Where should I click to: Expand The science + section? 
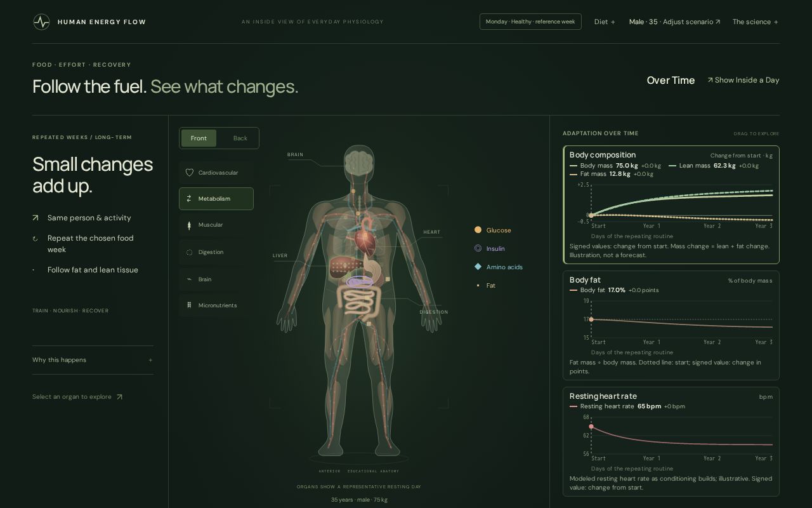[755, 22]
